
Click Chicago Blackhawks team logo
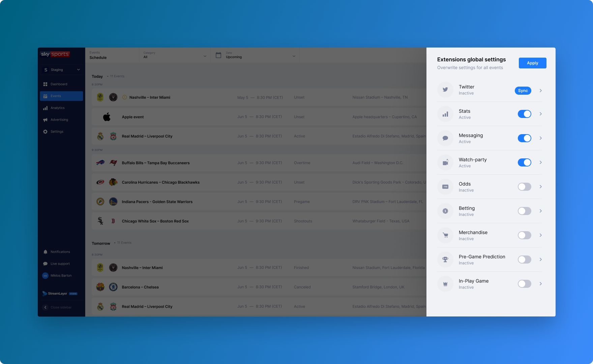[x=113, y=182]
